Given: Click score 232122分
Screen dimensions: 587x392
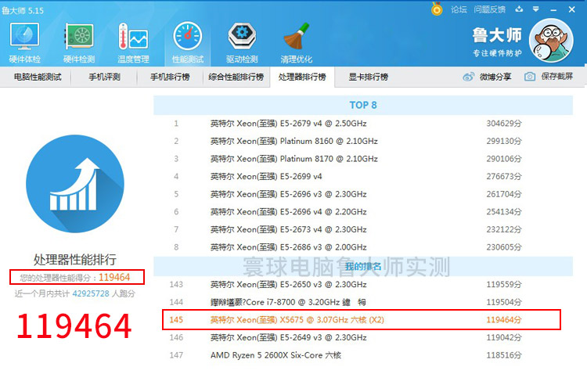Looking at the screenshot, I should (x=504, y=229).
